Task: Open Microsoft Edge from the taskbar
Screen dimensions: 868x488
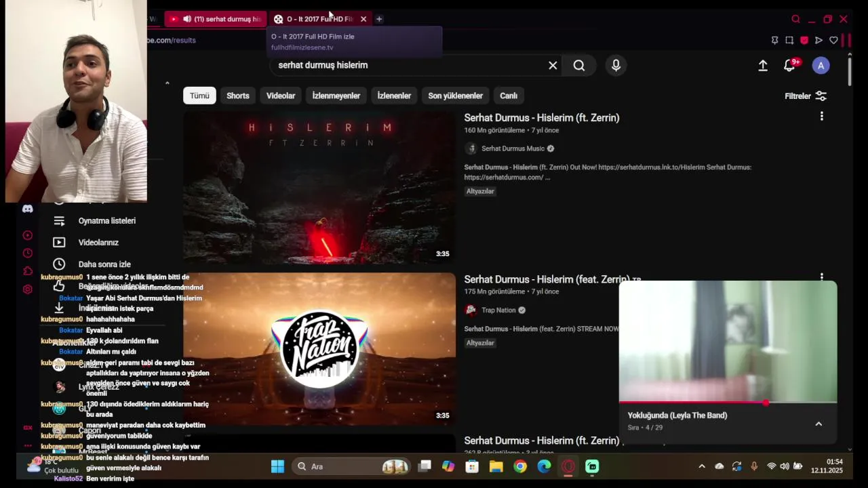Action: (544, 466)
